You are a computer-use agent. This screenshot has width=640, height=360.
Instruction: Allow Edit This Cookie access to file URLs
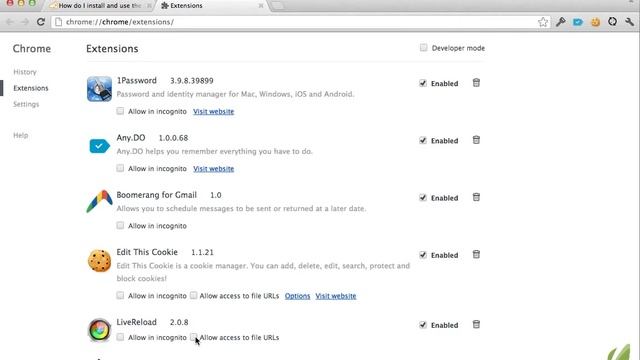[193, 295]
